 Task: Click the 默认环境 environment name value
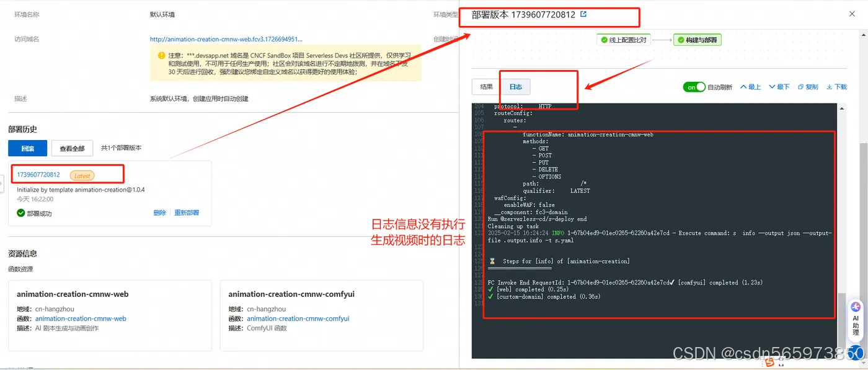pyautogui.click(x=163, y=14)
